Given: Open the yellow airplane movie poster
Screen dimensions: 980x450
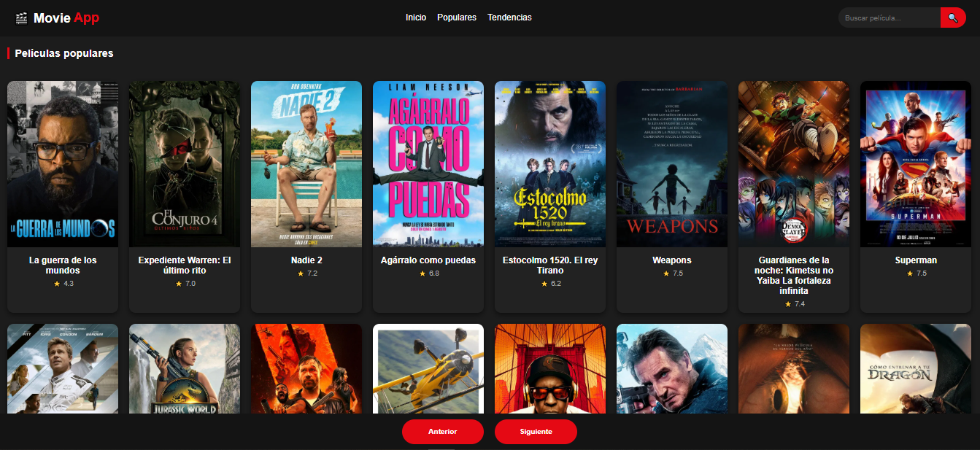Looking at the screenshot, I should pos(428,369).
